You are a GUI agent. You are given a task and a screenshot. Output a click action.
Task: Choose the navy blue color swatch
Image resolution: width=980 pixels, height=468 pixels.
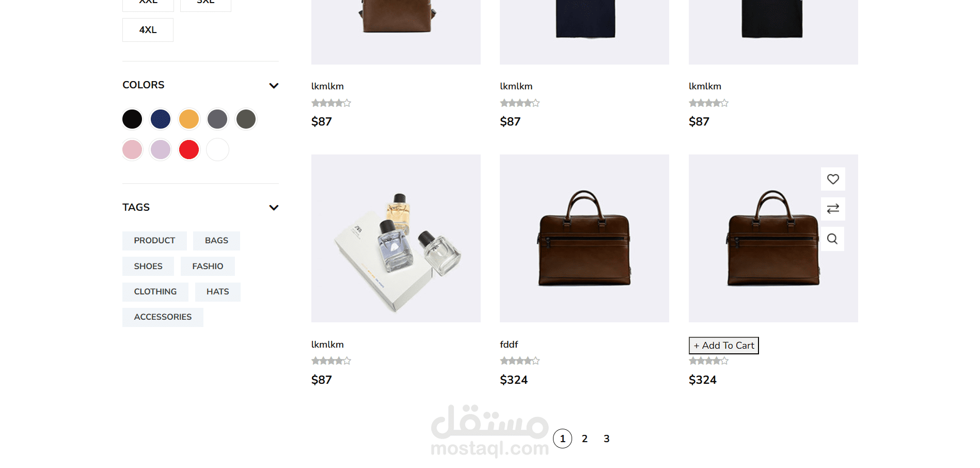point(161,119)
